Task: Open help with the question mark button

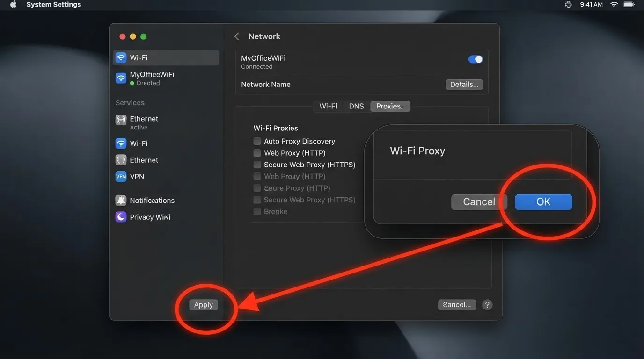Action: pos(487,305)
